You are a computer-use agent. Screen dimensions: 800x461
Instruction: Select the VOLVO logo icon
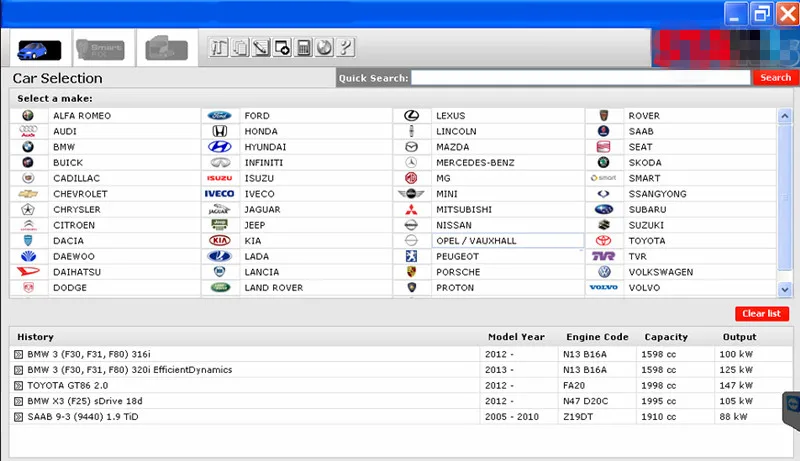[604, 288]
